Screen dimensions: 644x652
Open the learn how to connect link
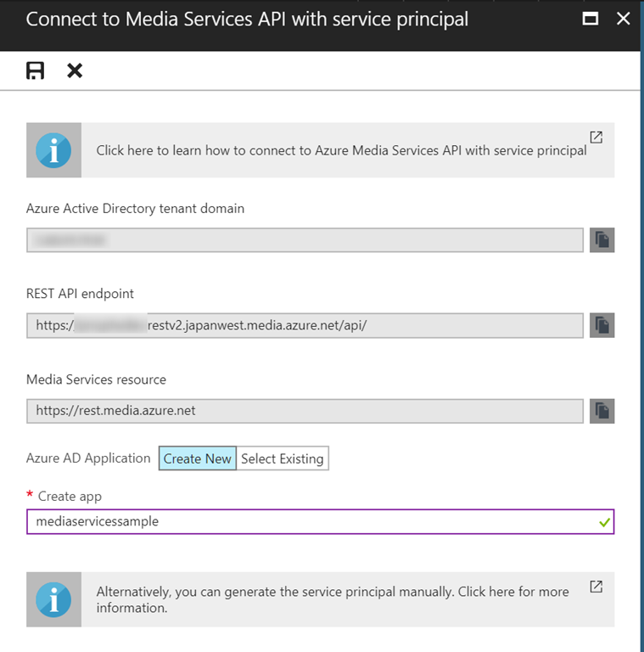[x=341, y=150]
